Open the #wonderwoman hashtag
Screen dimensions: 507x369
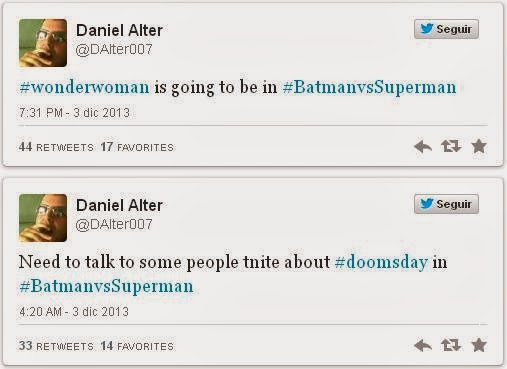point(85,87)
